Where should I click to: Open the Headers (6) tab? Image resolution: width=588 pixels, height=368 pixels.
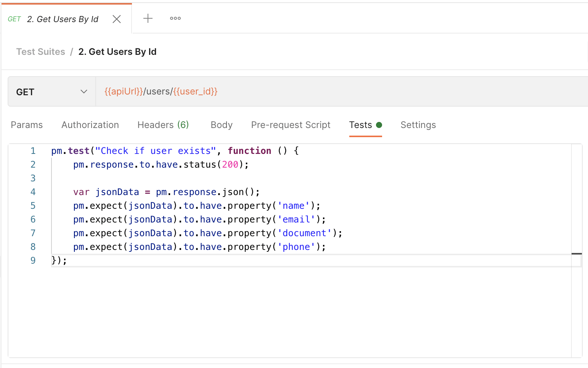click(163, 125)
